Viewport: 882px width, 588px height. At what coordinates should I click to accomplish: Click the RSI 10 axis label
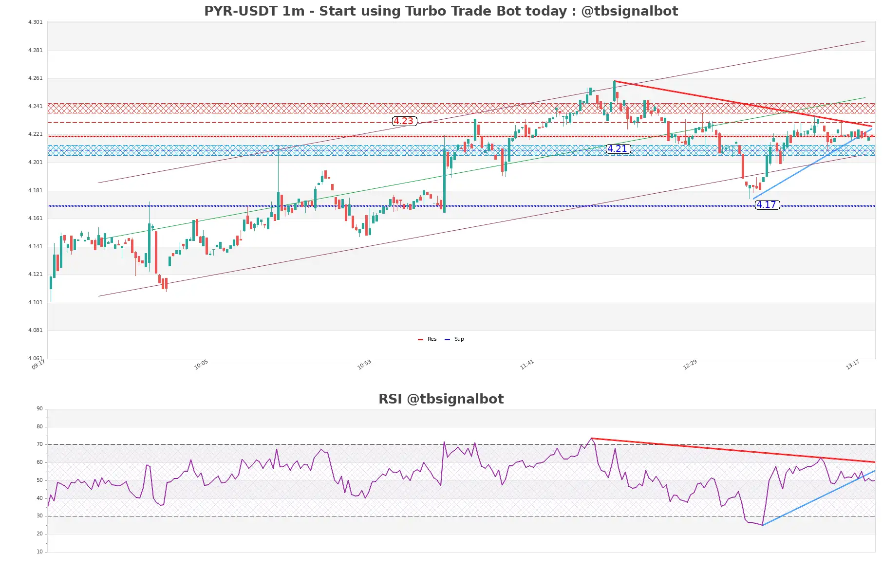39,551
